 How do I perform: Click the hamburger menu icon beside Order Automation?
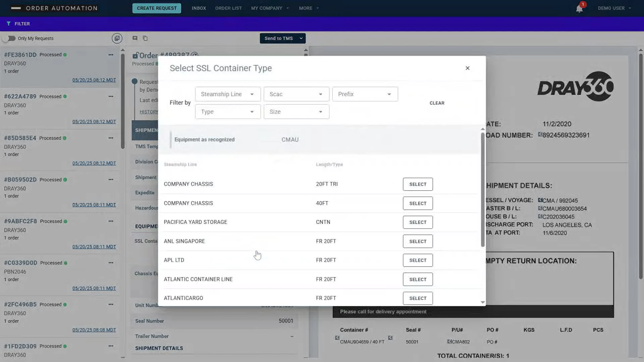pyautogui.click(x=16, y=8)
